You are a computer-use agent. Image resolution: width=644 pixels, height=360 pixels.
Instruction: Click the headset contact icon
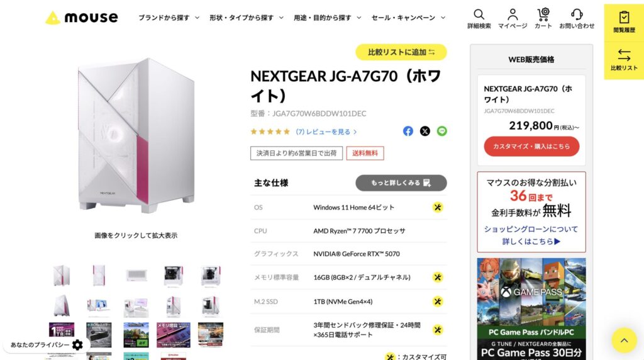(x=577, y=14)
